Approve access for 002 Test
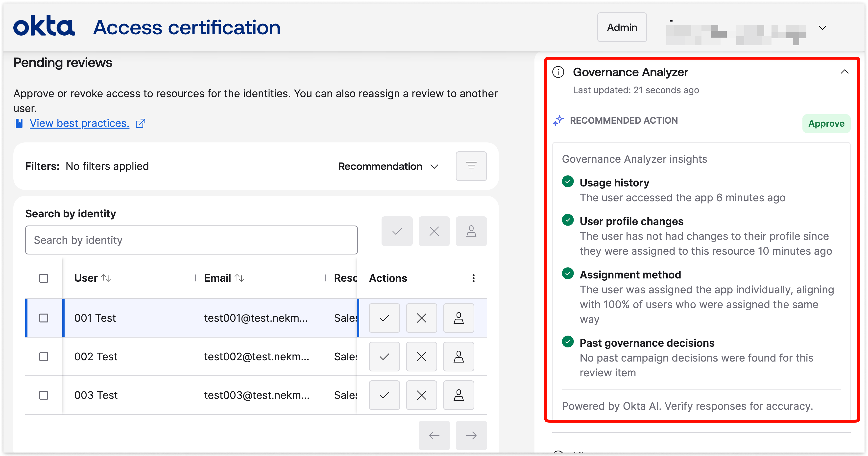 (x=385, y=357)
